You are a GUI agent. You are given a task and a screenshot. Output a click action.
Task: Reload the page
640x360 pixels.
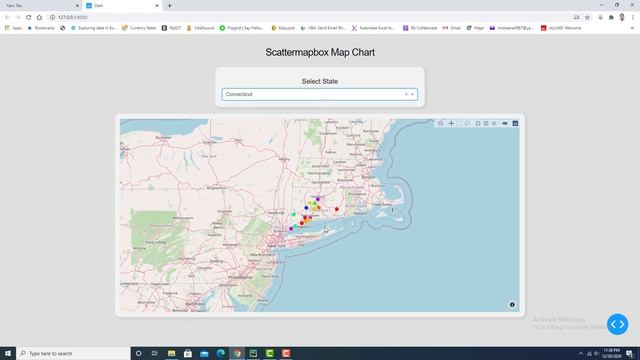[29, 18]
